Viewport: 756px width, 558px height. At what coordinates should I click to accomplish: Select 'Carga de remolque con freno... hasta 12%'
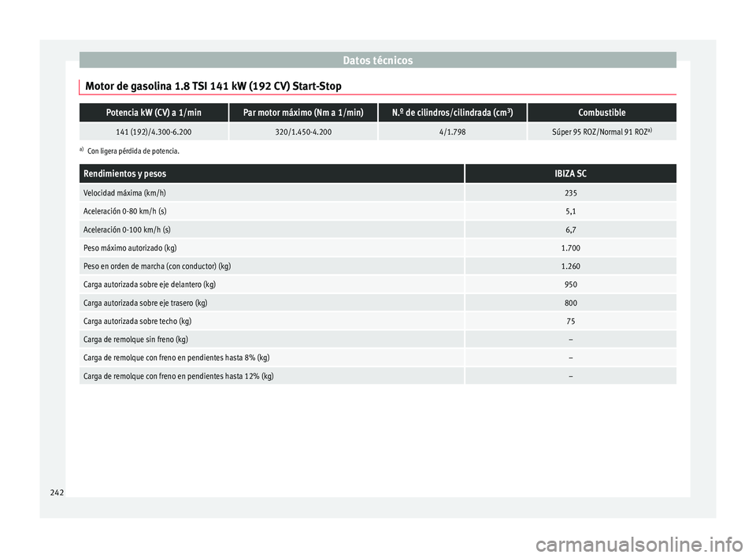pos(179,377)
